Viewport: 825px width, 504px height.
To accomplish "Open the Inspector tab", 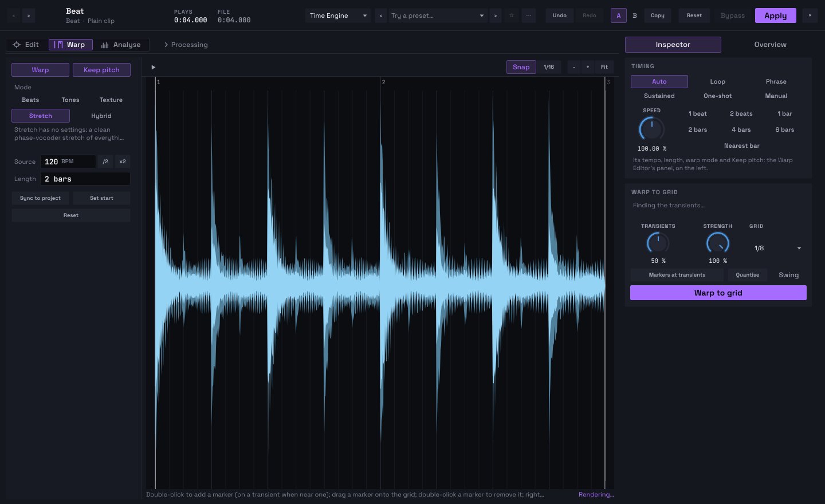I will click(x=673, y=45).
